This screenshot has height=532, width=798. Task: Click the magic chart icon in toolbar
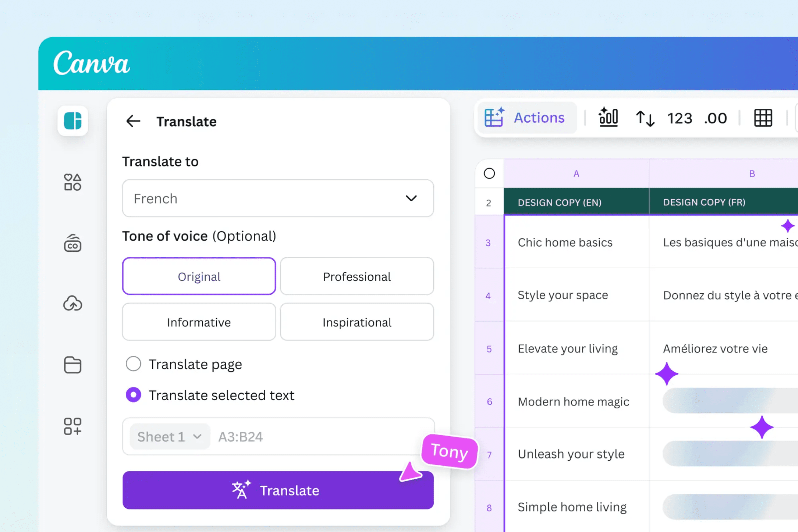(x=608, y=118)
